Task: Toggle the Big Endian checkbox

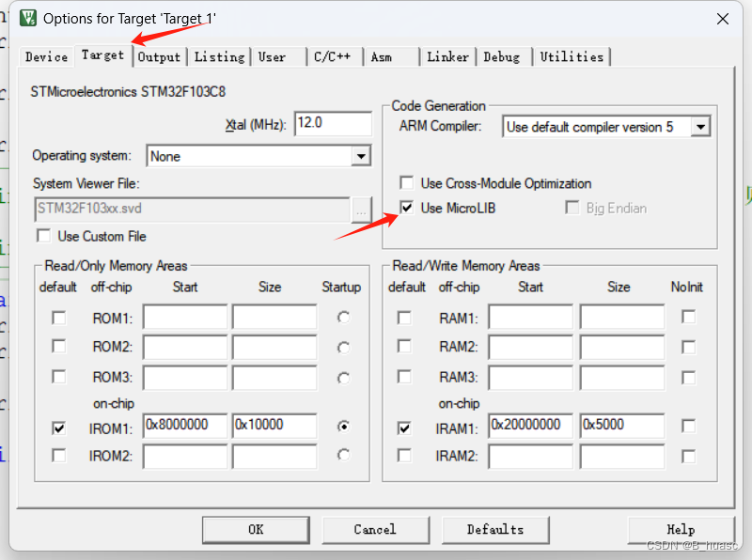Action: 572,208
